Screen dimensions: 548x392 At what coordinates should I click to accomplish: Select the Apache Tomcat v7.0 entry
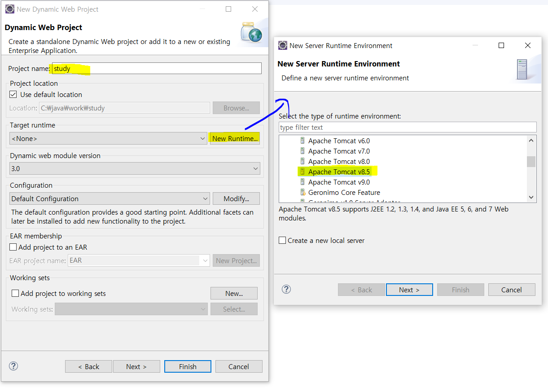339,151
